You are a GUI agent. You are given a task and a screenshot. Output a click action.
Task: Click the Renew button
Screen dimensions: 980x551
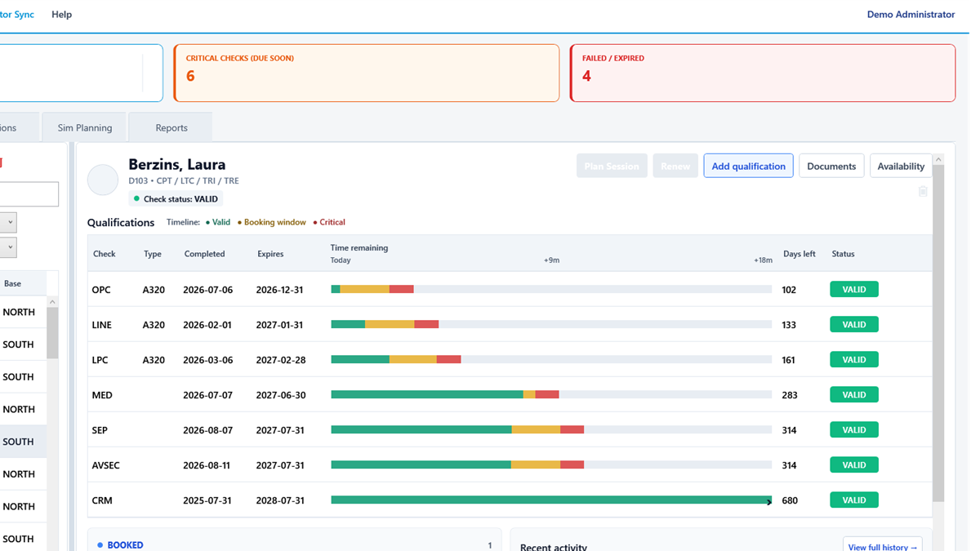(x=675, y=166)
